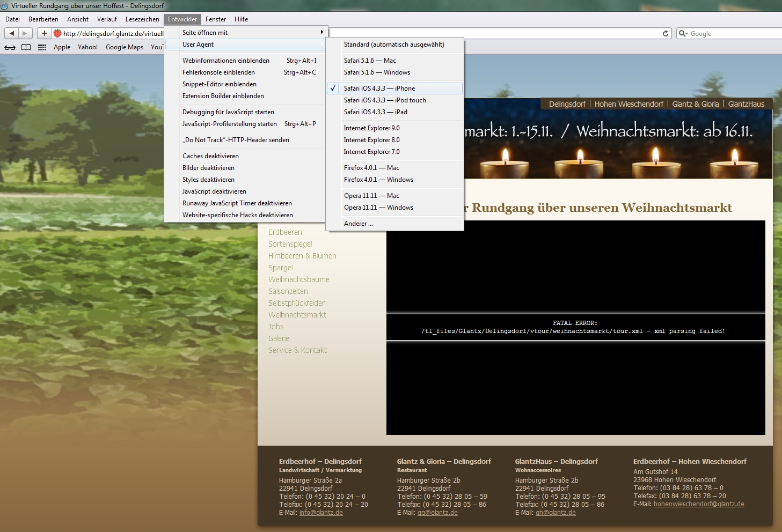Image resolution: width=782 pixels, height=532 pixels.
Task: Open the Lesezeichen menu
Action: [142, 19]
